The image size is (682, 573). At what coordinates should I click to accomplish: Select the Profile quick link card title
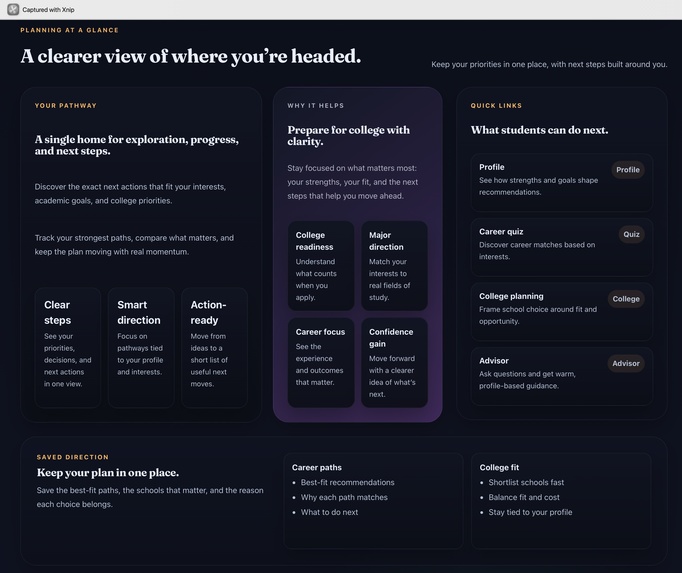[491, 167]
